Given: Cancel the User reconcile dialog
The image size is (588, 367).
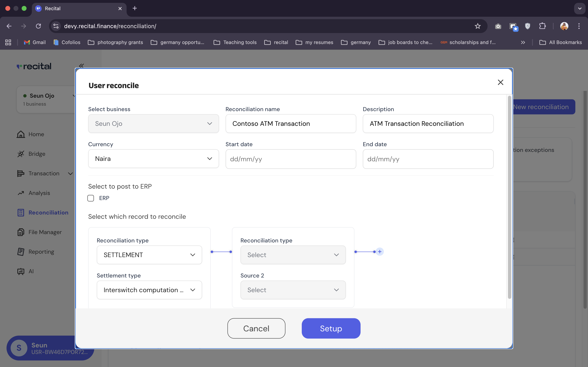Looking at the screenshot, I should point(256,328).
